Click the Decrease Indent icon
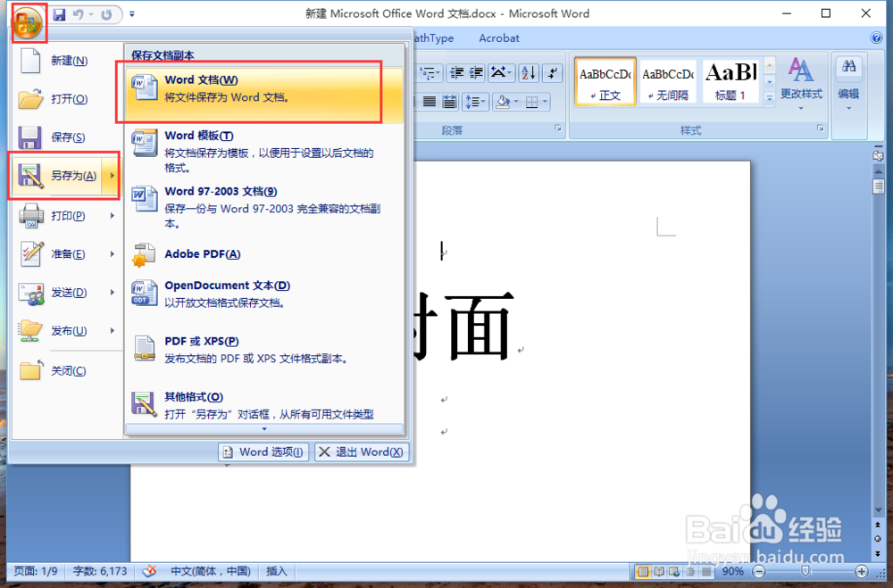 coord(456,73)
